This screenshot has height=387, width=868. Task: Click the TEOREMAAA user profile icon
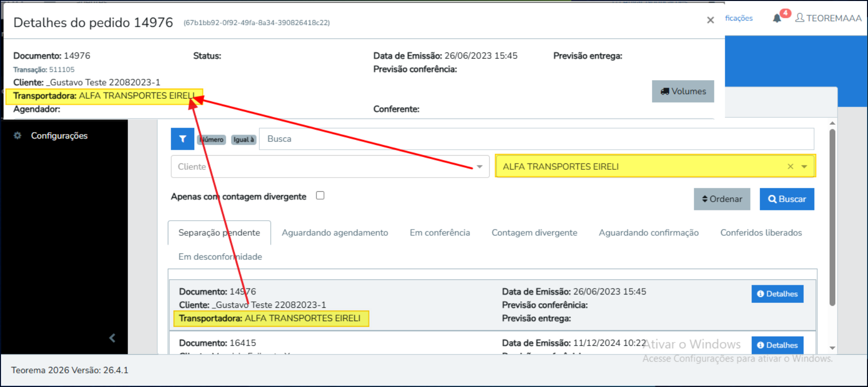(x=799, y=18)
